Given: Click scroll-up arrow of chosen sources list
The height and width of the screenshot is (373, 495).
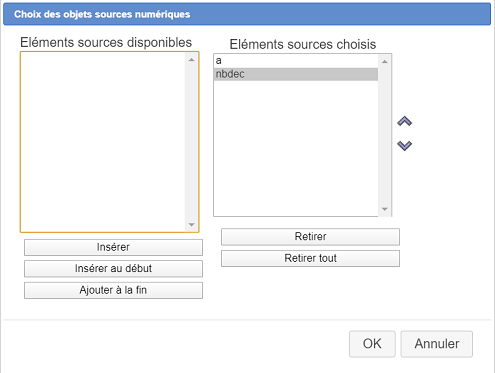Looking at the screenshot, I should 384,62.
